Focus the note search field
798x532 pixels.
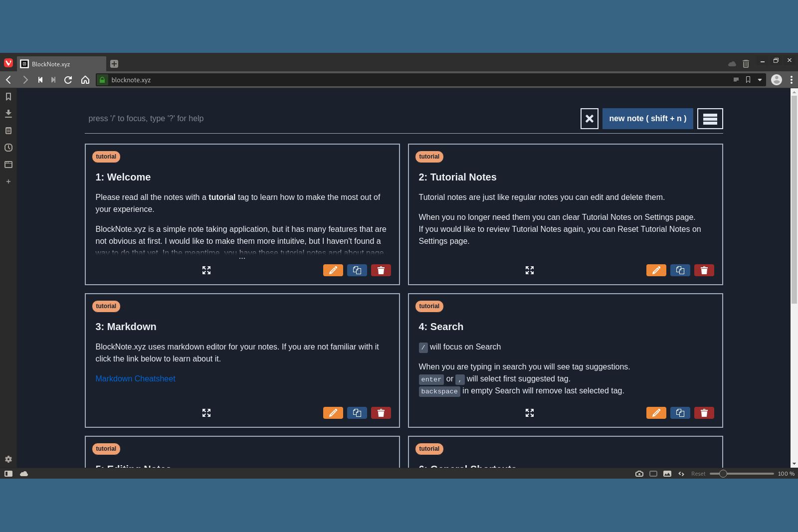click(329, 119)
